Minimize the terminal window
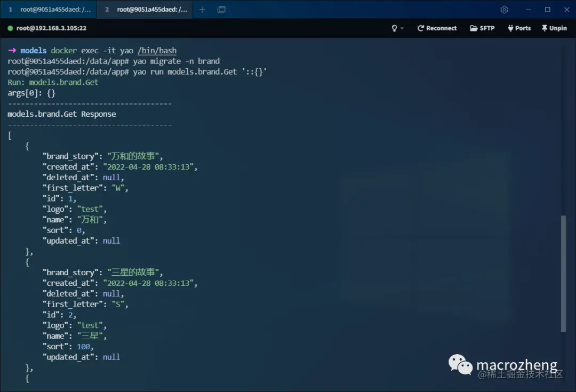 [x=528, y=10]
